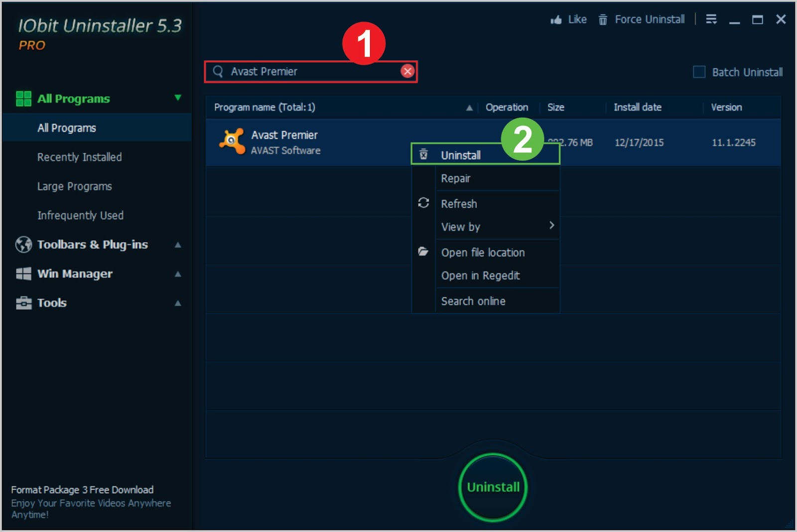Open the View by submenu arrow
The image size is (797, 532).
[551, 225]
